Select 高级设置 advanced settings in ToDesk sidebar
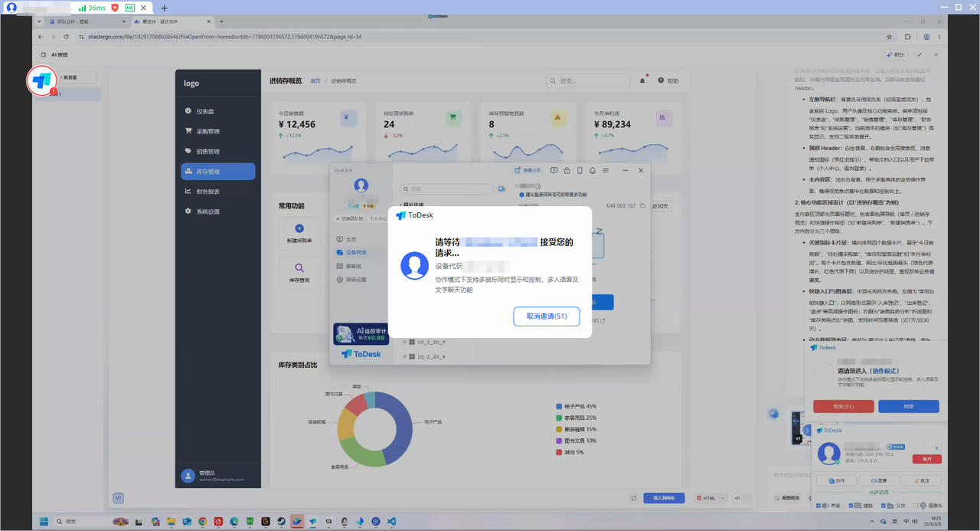Image resolution: width=980 pixels, height=531 pixels. point(361,280)
